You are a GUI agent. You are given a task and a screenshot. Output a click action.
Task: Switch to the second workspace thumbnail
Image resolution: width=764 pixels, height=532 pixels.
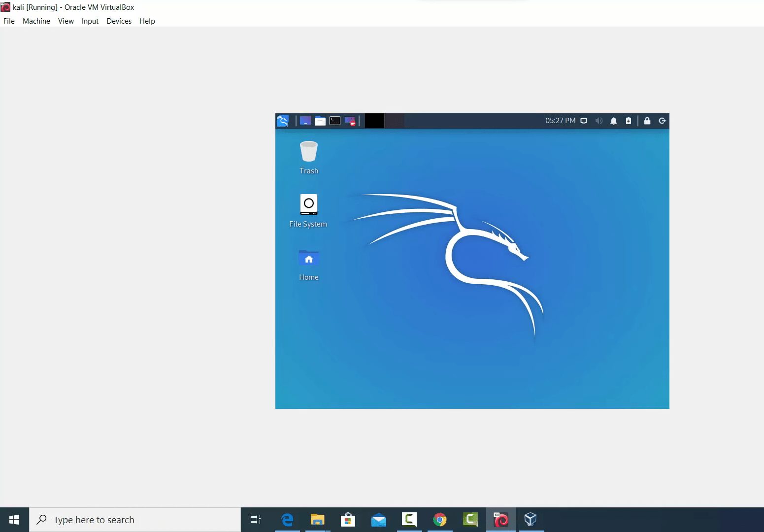[394, 121]
